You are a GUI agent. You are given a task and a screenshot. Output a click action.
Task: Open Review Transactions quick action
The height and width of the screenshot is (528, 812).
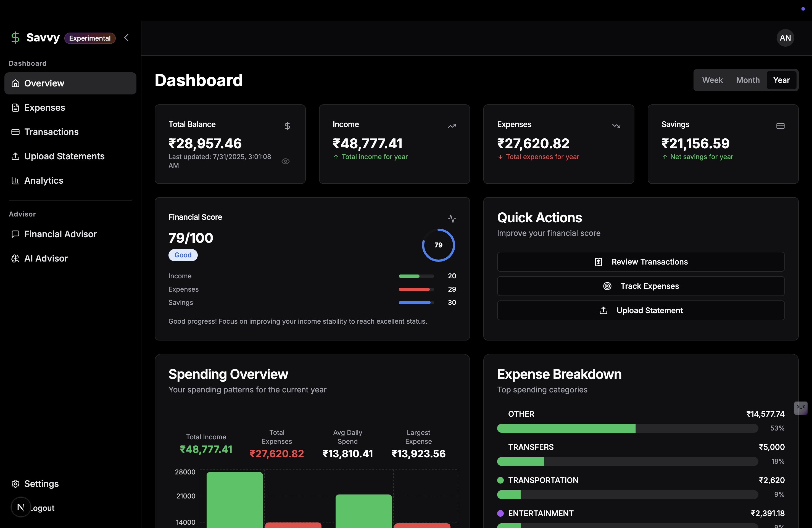click(x=640, y=262)
